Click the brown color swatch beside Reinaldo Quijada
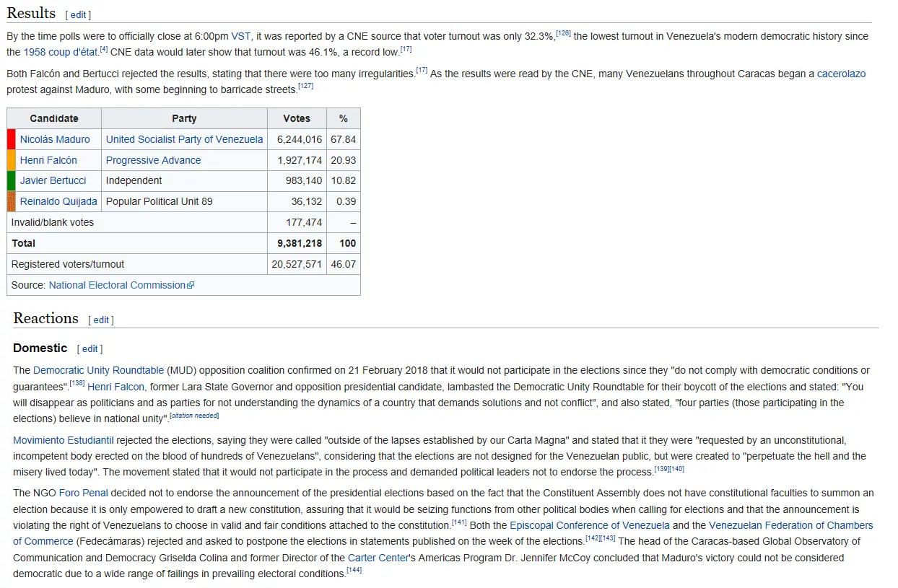 [x=11, y=201]
